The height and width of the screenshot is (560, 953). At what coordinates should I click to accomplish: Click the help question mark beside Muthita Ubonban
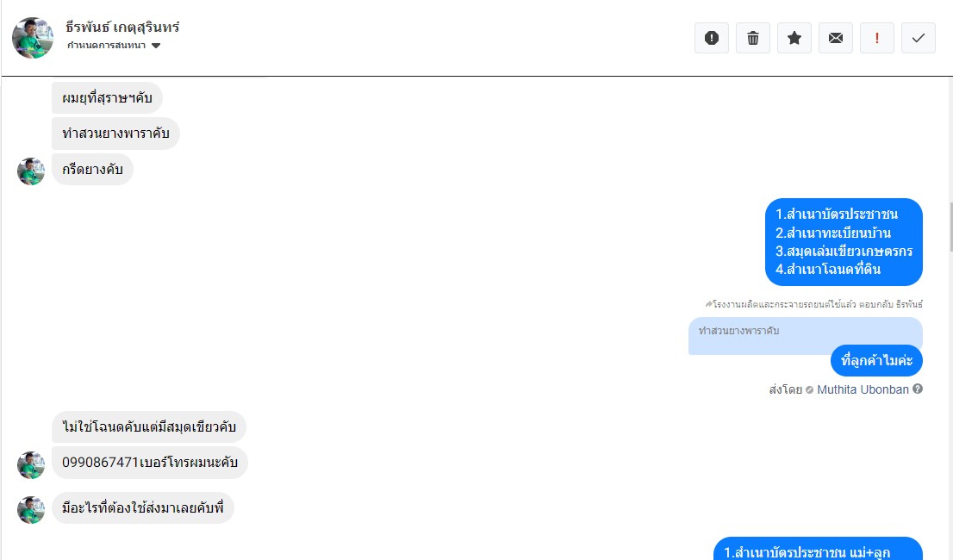click(918, 389)
